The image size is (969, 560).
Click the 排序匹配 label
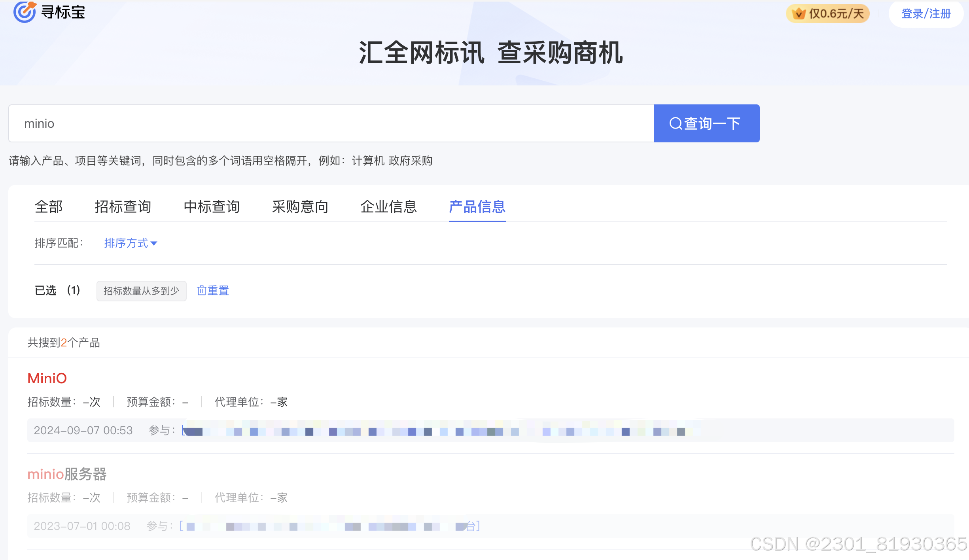(x=59, y=243)
